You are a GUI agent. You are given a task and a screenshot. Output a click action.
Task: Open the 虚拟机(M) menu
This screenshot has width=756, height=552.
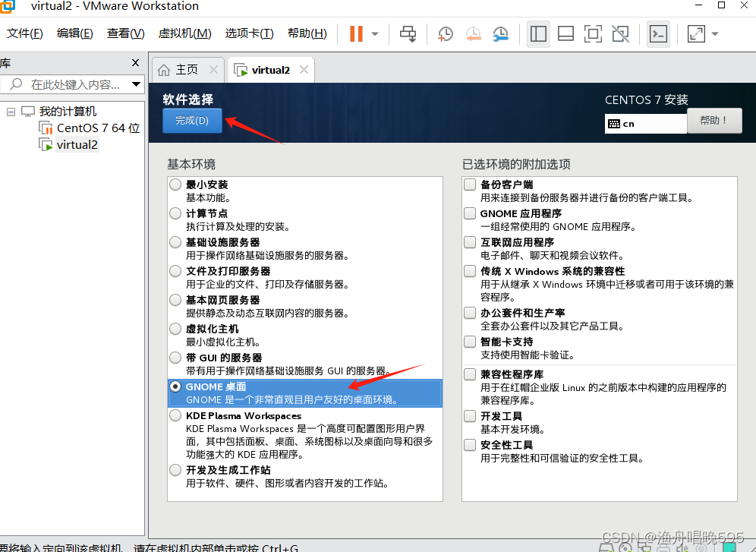coord(184,33)
